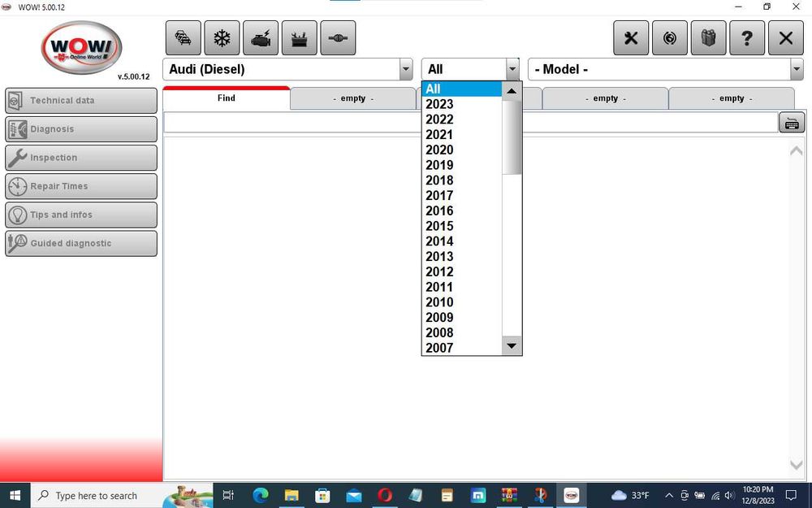Open the vehicle selection cars icon
The height and width of the screenshot is (508, 812).
[x=184, y=38]
